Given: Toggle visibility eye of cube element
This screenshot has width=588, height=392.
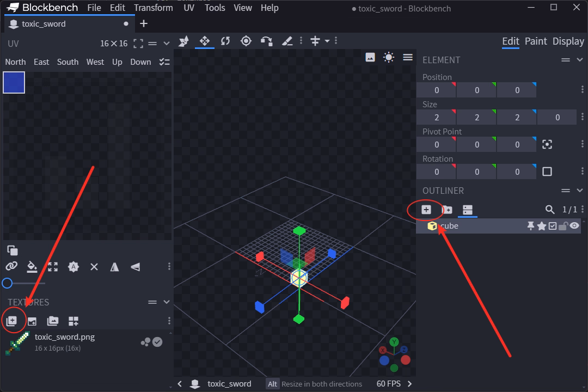Looking at the screenshot, I should pos(574,226).
